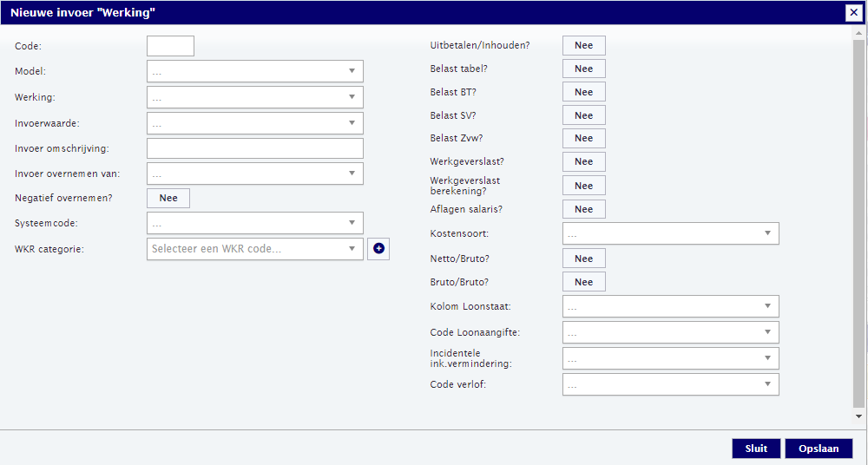Toggle the Netto/Bruto? switch

(x=584, y=259)
